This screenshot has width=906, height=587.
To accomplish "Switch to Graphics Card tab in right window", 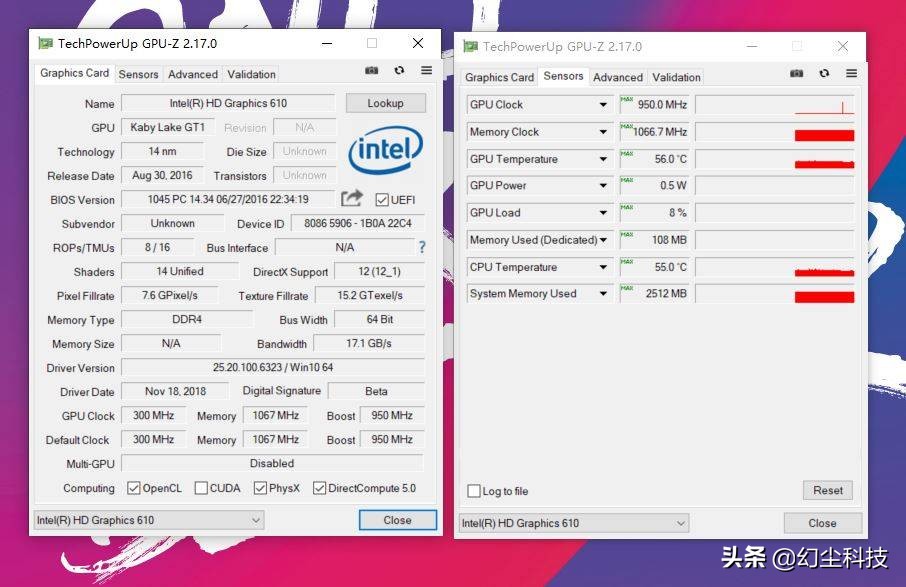I will click(x=499, y=77).
